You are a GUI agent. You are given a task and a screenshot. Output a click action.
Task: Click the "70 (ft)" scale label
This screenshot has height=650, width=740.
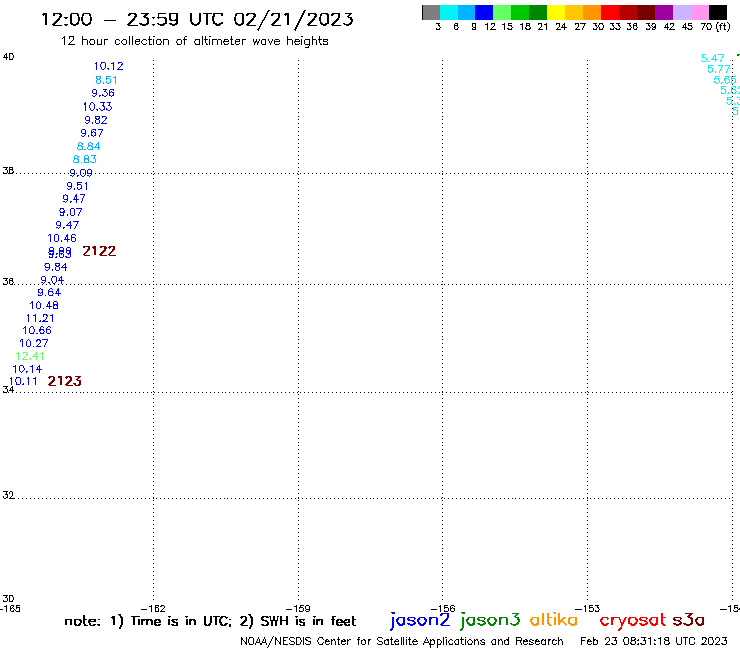coord(715,26)
